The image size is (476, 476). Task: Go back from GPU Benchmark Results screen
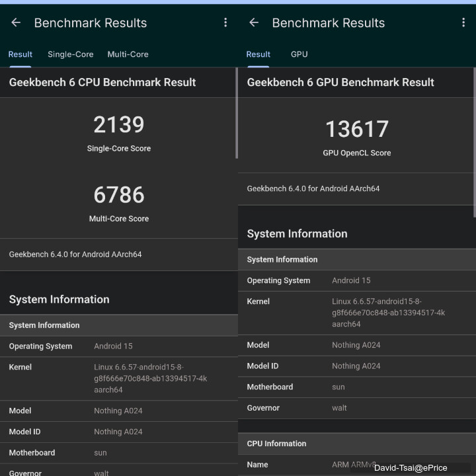[x=254, y=22]
